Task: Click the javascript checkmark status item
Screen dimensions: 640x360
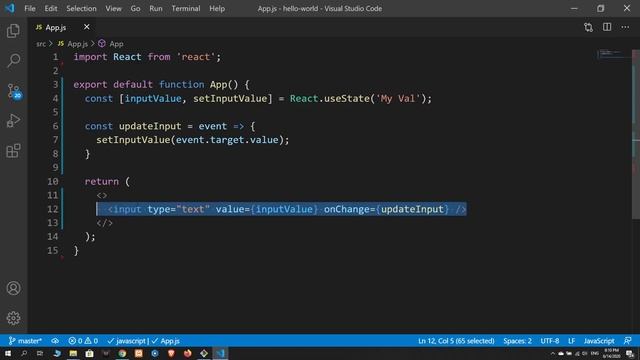Action: pos(127,341)
